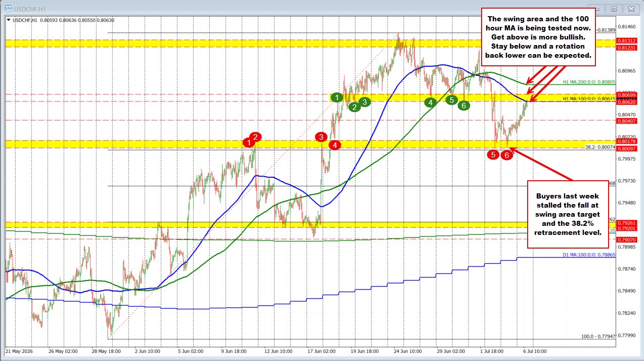644x361 pixels.
Task: Click the red 0.80620 price tag
Action: (x=626, y=102)
